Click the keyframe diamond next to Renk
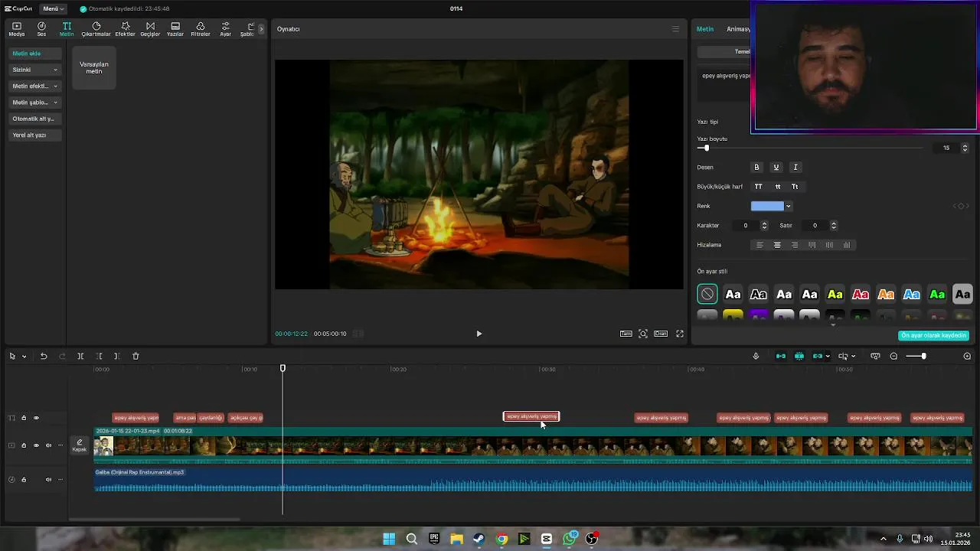980x551 pixels. 961,206
